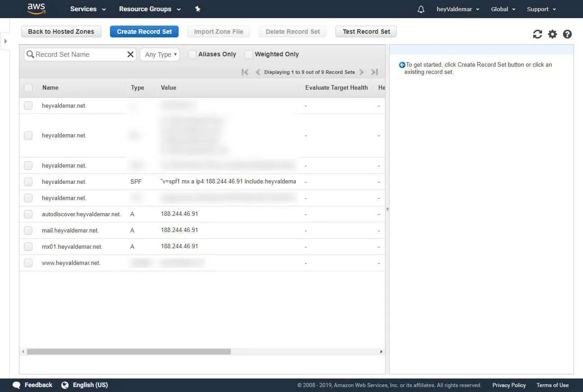Click Delete Record Set button

pos(293,32)
